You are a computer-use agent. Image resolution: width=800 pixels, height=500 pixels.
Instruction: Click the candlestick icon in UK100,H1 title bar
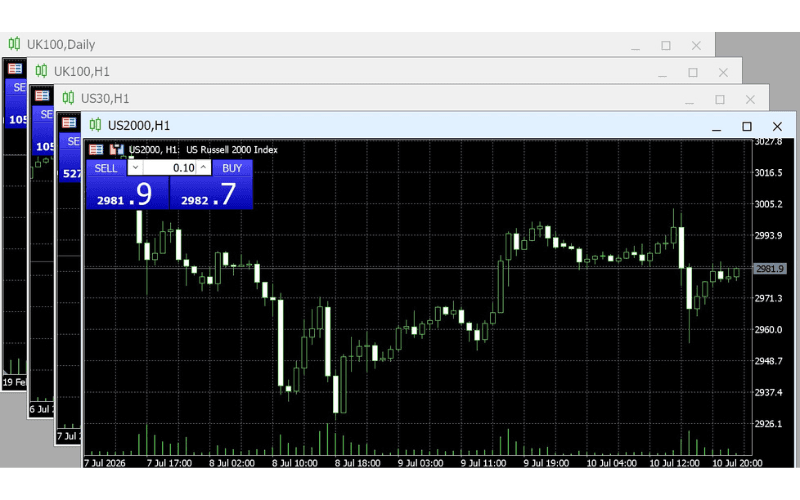pyautogui.click(x=41, y=70)
